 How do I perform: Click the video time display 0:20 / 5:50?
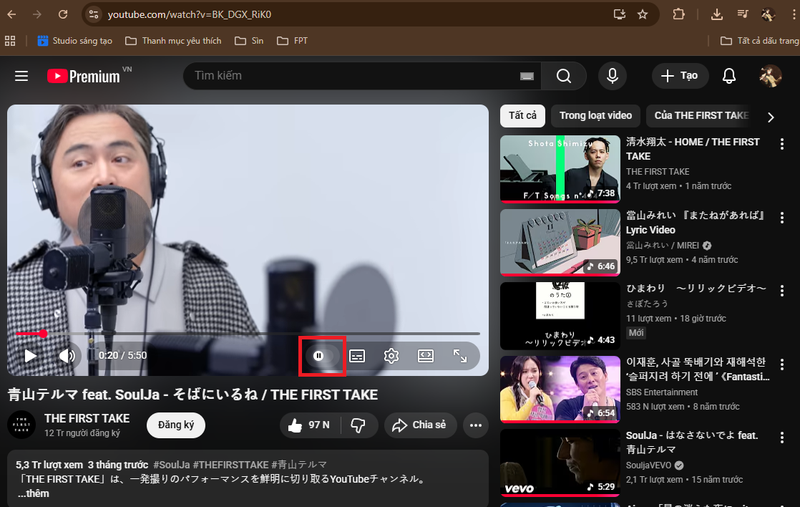tap(122, 356)
